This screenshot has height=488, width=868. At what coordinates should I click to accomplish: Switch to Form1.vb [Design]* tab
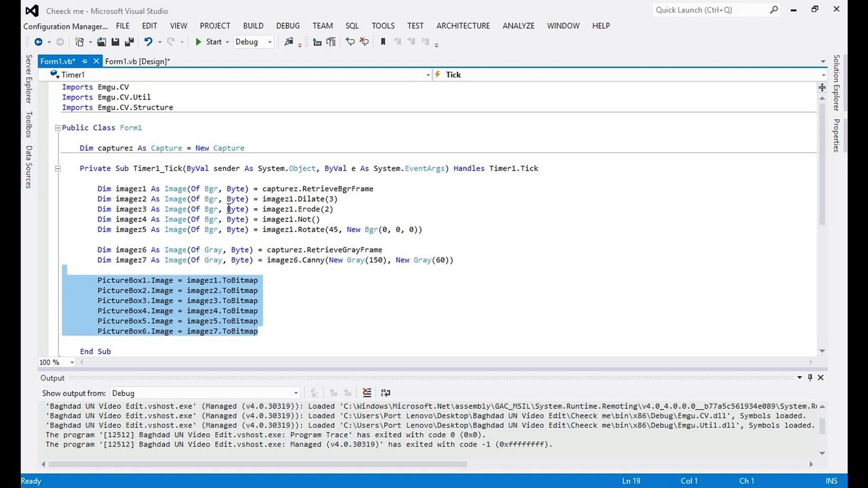pos(138,61)
